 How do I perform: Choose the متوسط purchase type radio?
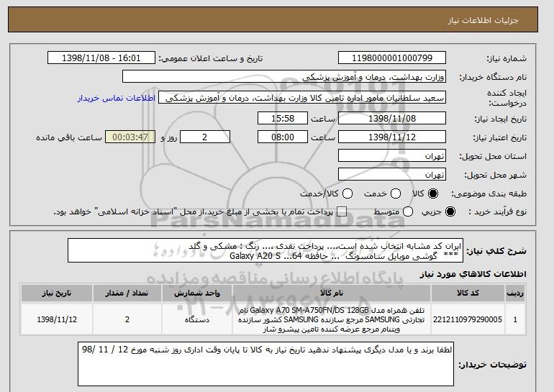coord(408,211)
